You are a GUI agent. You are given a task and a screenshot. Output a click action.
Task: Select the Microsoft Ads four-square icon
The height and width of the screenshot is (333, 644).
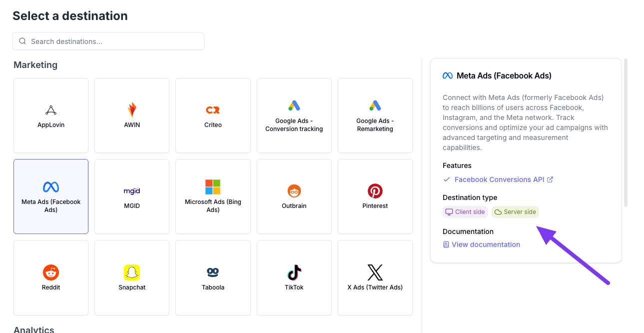point(213,187)
